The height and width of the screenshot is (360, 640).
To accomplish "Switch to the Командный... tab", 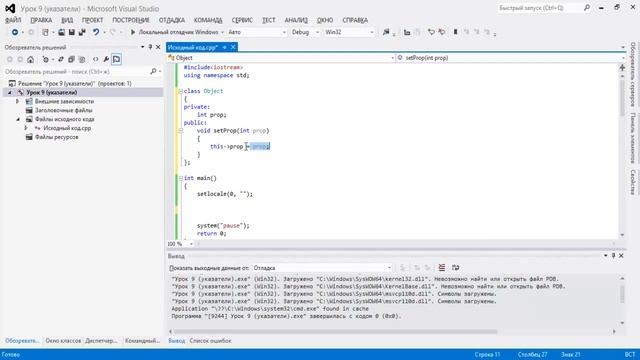I will point(142,340).
